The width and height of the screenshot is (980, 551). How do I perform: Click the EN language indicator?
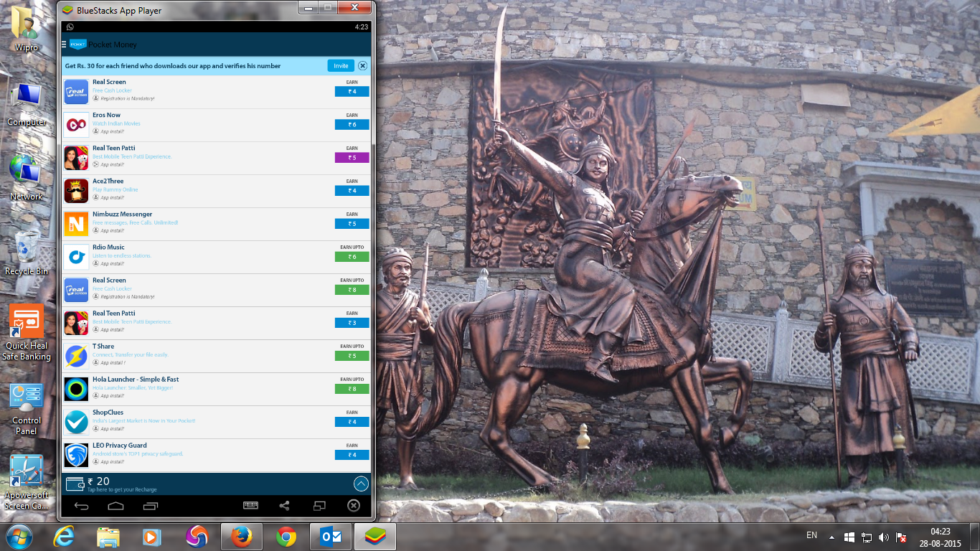click(x=811, y=535)
